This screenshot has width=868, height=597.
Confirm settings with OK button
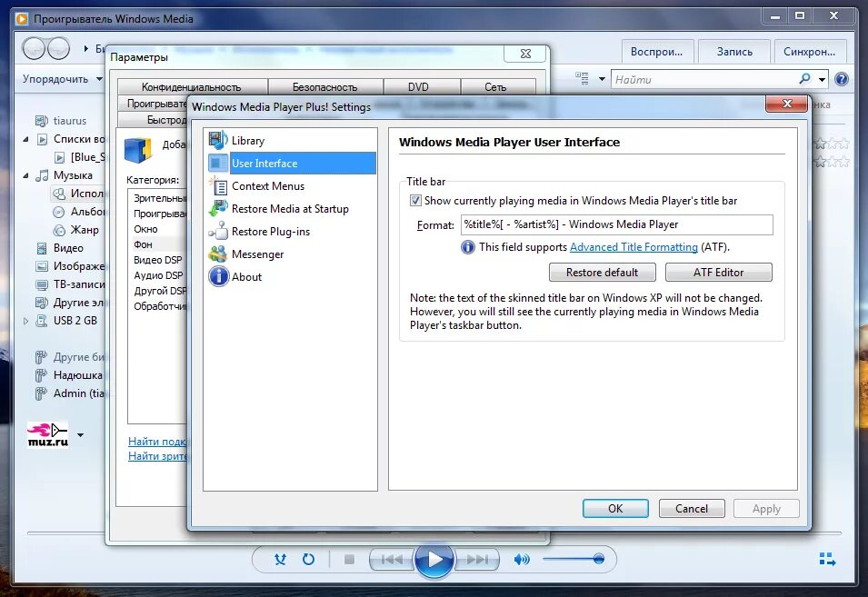(x=615, y=509)
